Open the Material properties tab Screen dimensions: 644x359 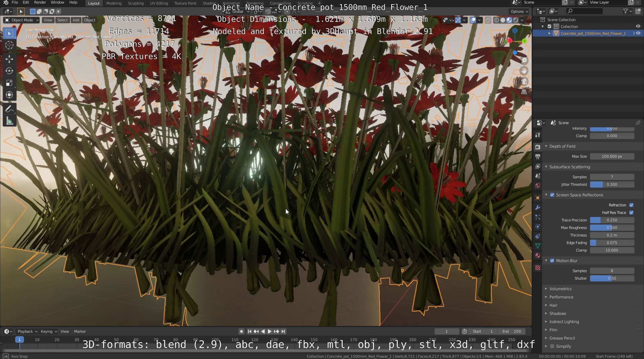click(x=538, y=255)
